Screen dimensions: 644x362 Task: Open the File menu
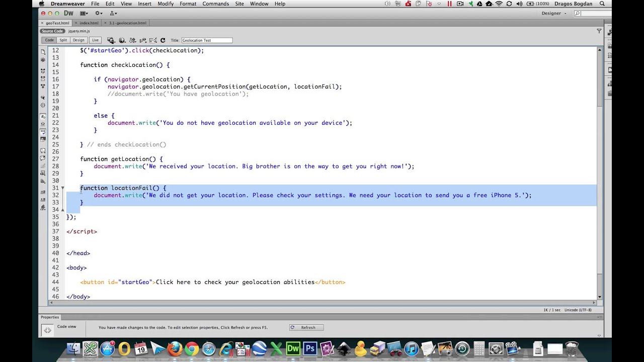point(95,4)
